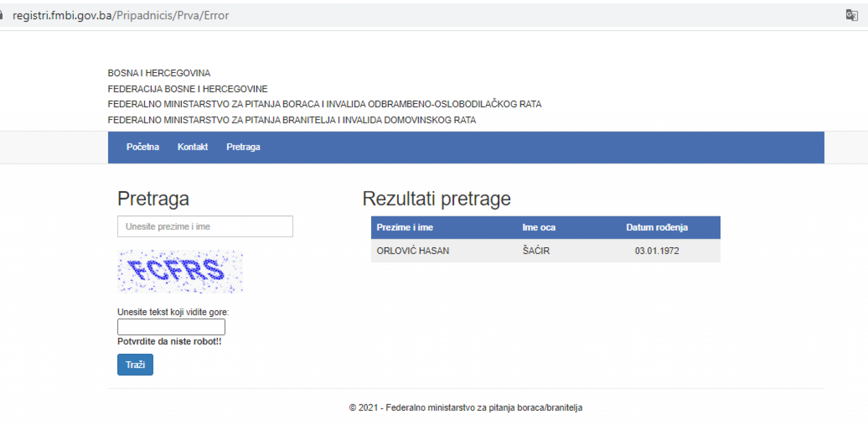Click the 'Unesite prezime i ime' search field
The height and width of the screenshot is (425, 868).
[205, 226]
